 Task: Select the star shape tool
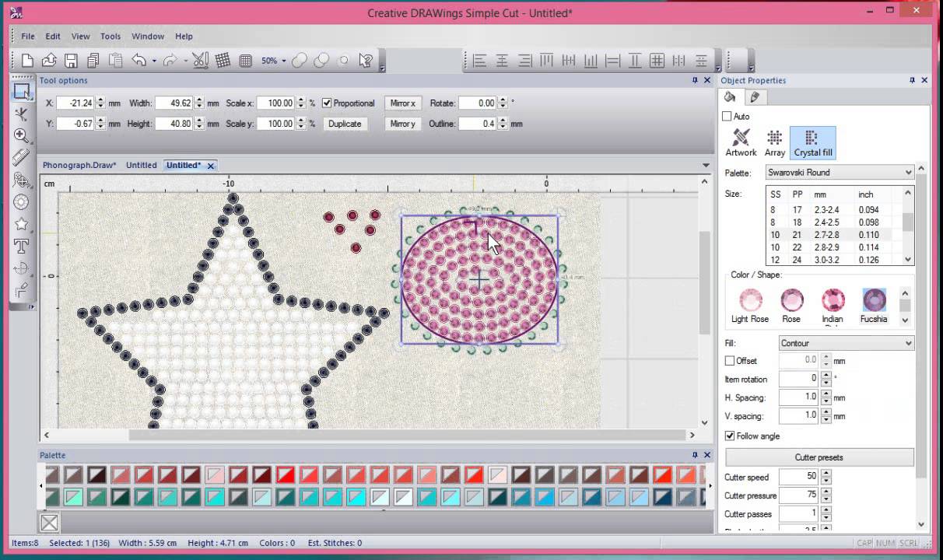[21, 224]
